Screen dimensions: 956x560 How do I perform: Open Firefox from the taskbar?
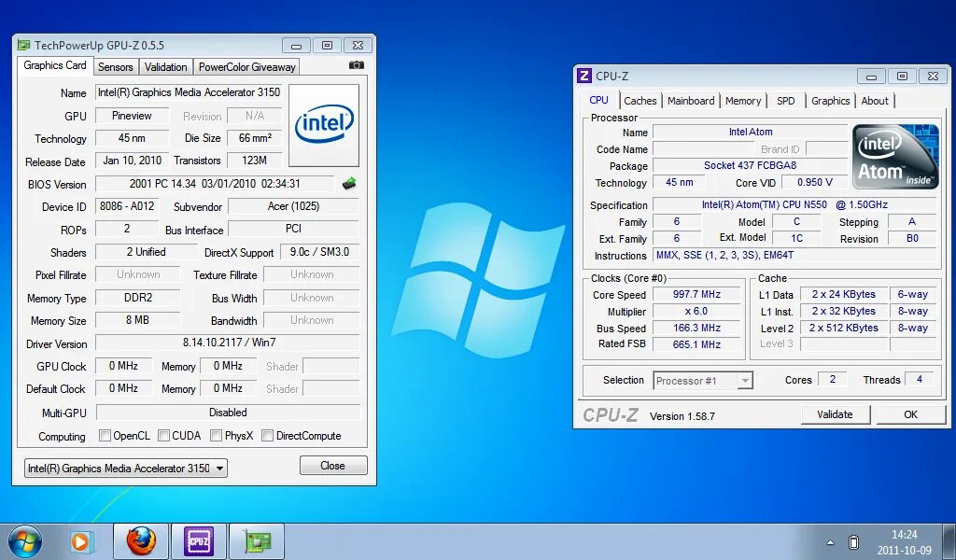[141, 541]
